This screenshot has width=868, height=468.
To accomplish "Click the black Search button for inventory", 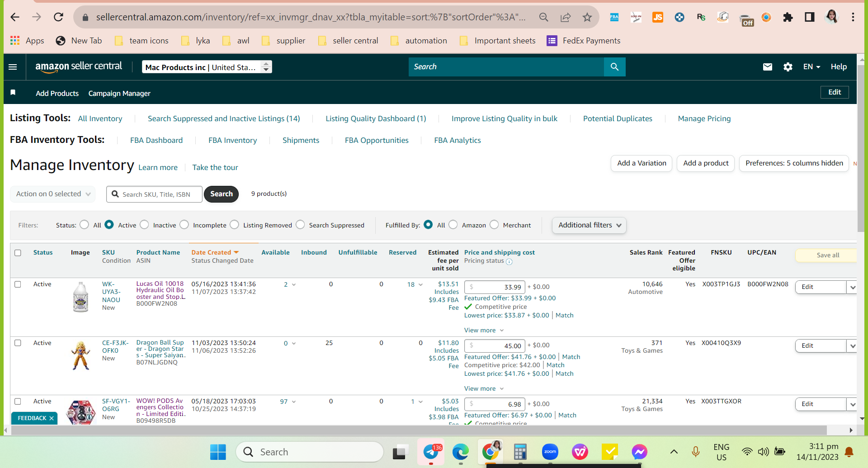I will [x=221, y=194].
